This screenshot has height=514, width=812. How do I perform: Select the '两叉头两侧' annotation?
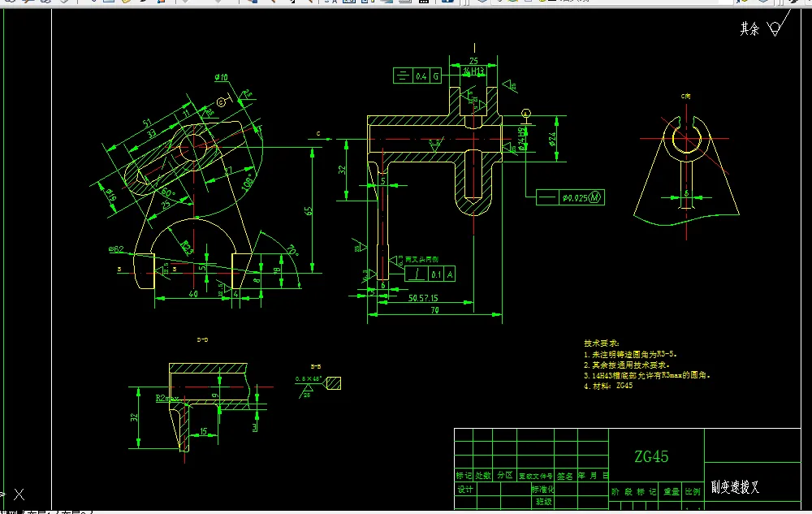[421, 259]
